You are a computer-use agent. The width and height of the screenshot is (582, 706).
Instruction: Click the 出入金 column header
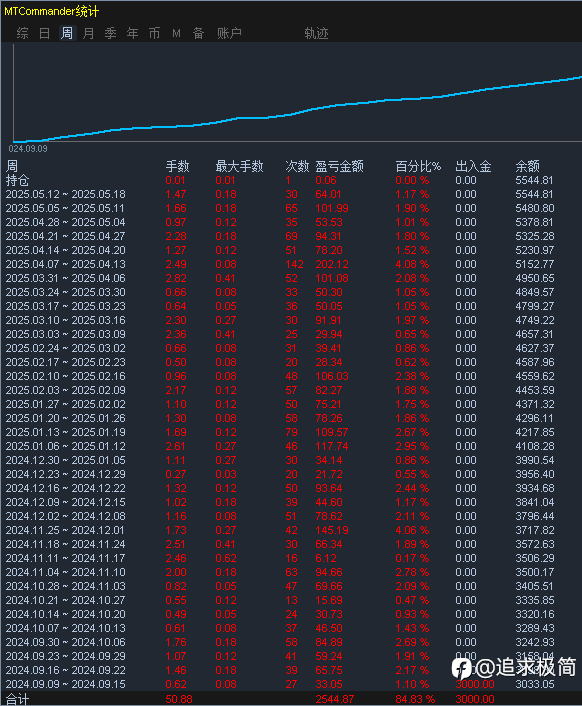pyautogui.click(x=473, y=167)
